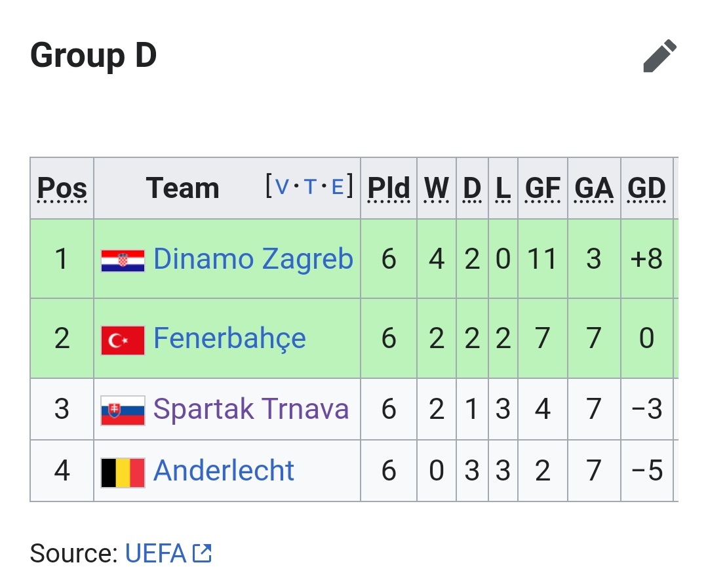
Task: Click the Slovakia flag icon
Action: [123, 410]
